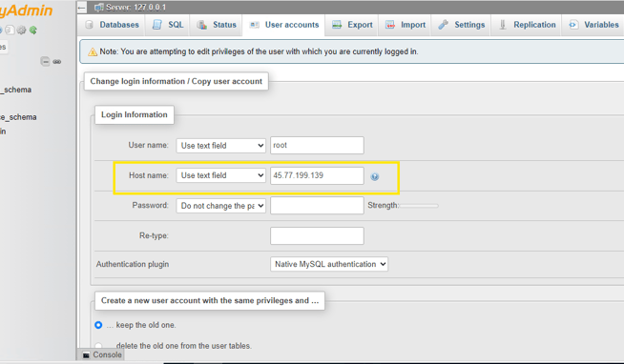Focus the Re-type password input field
This screenshot has height=364, width=624.
point(317,235)
